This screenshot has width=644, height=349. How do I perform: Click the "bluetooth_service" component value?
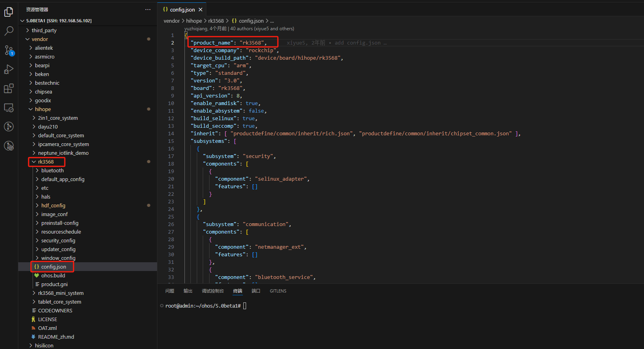tap(284, 277)
